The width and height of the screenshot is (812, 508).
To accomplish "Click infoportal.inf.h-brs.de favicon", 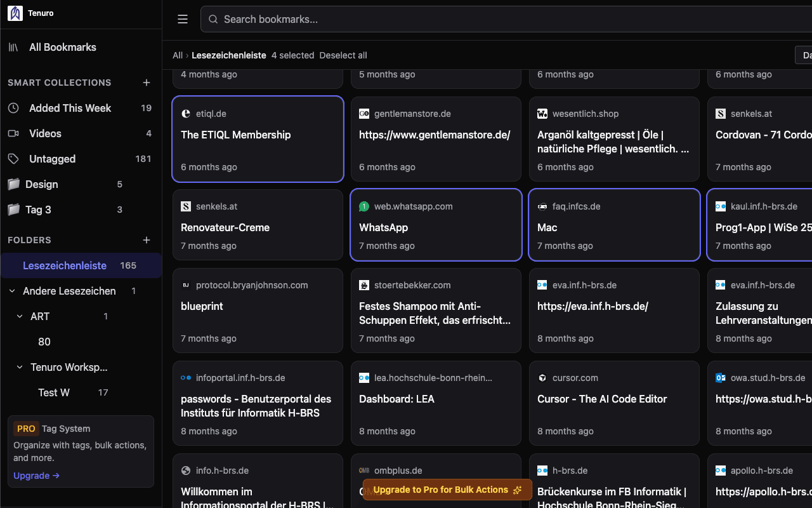I will [x=186, y=378].
